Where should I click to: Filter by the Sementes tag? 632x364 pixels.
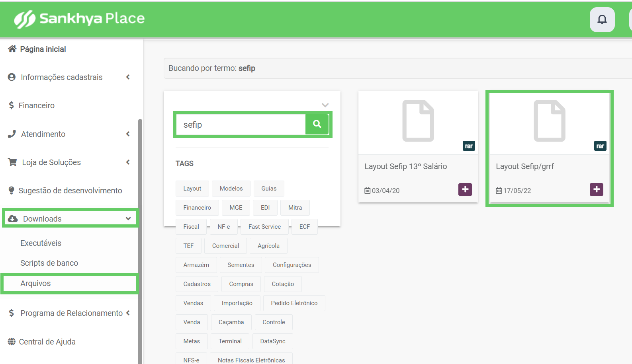tap(241, 265)
